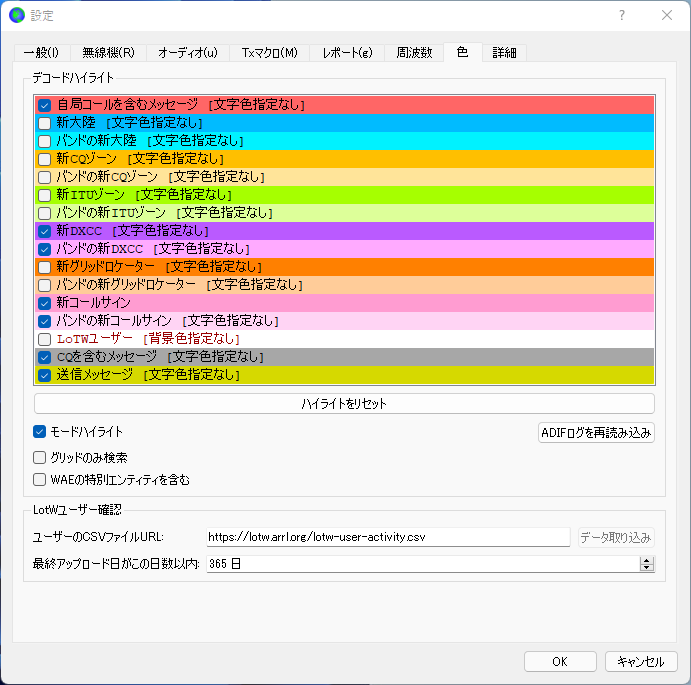Toggle the モードハイライト checkbox
This screenshot has width=691, height=685.
pyautogui.click(x=40, y=432)
